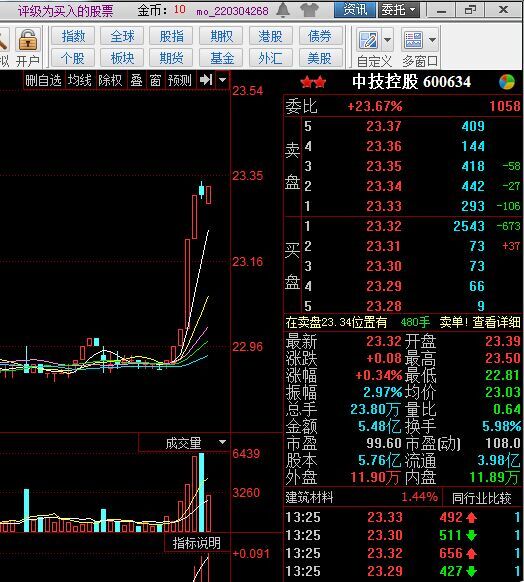Toggle the 除权 ex-rights adjustment
Viewport: 524px width, 582px height.
point(110,80)
